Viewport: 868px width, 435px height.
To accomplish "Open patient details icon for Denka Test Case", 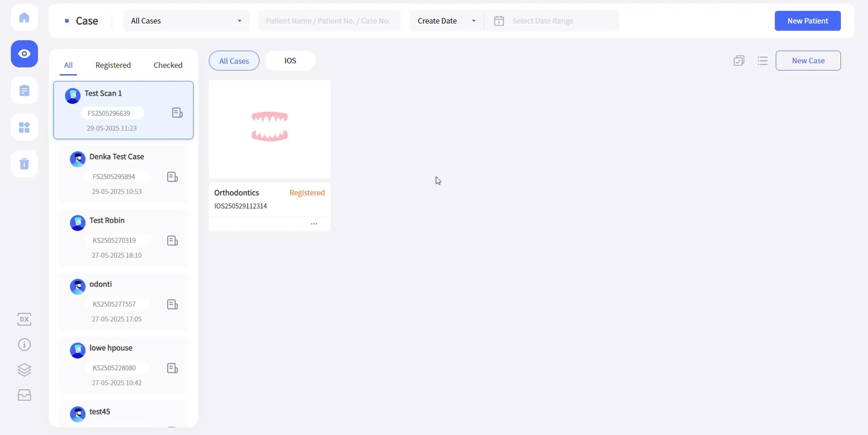I will [172, 177].
